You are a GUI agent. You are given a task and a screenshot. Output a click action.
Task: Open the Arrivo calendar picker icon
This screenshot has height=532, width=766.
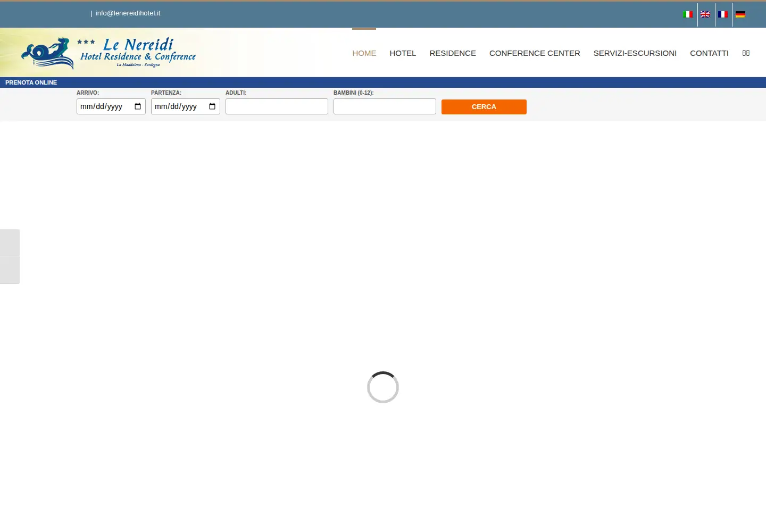[138, 106]
